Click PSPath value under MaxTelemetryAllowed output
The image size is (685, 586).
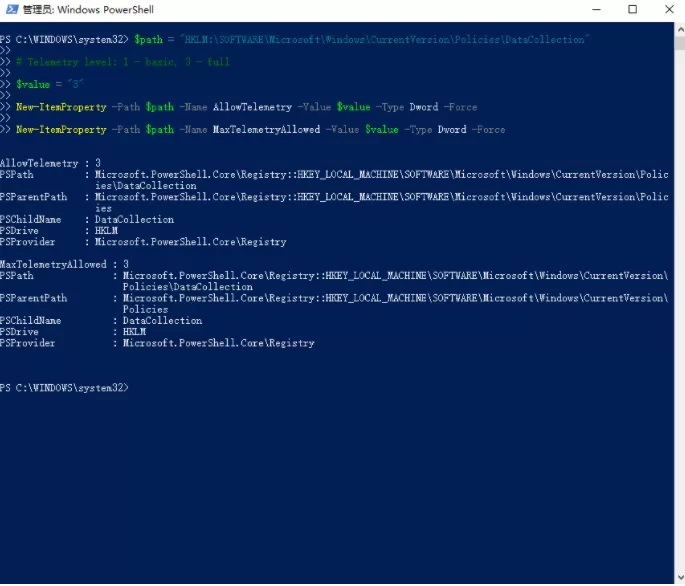pos(395,281)
